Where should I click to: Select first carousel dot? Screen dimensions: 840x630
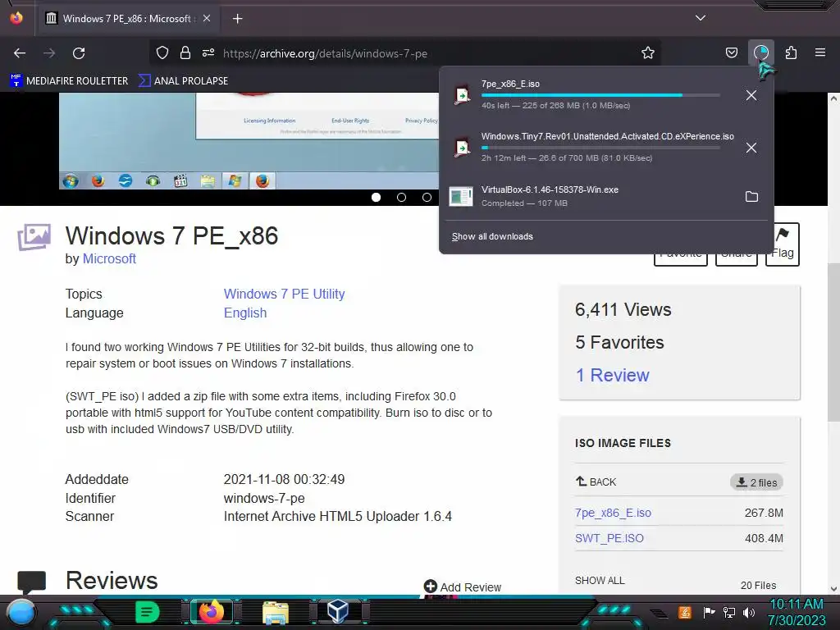(376, 197)
